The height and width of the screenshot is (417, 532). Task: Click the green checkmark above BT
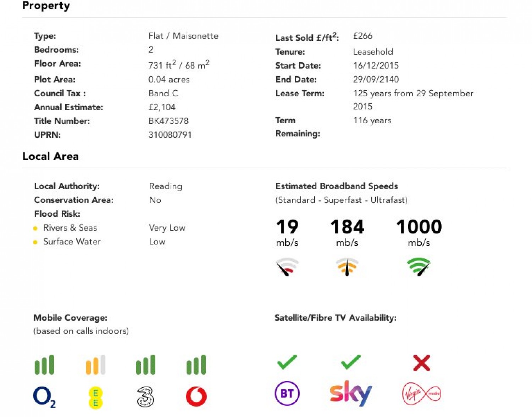(x=287, y=362)
